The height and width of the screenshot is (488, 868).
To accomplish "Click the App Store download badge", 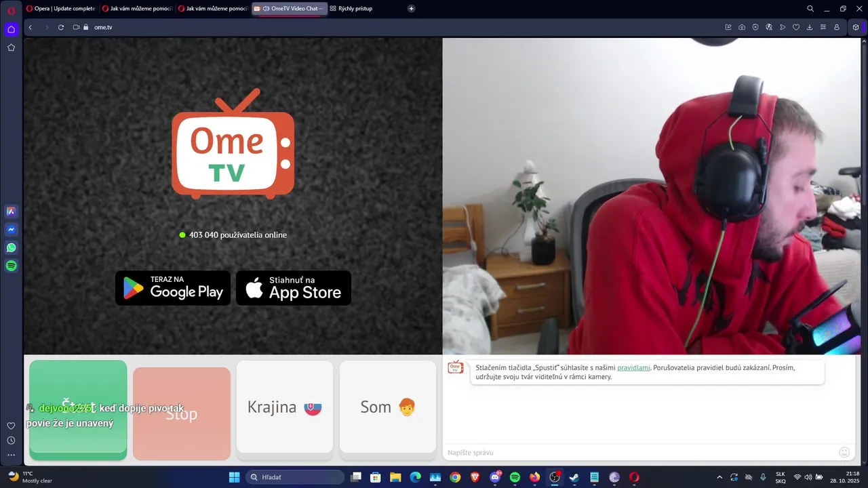I will [294, 288].
